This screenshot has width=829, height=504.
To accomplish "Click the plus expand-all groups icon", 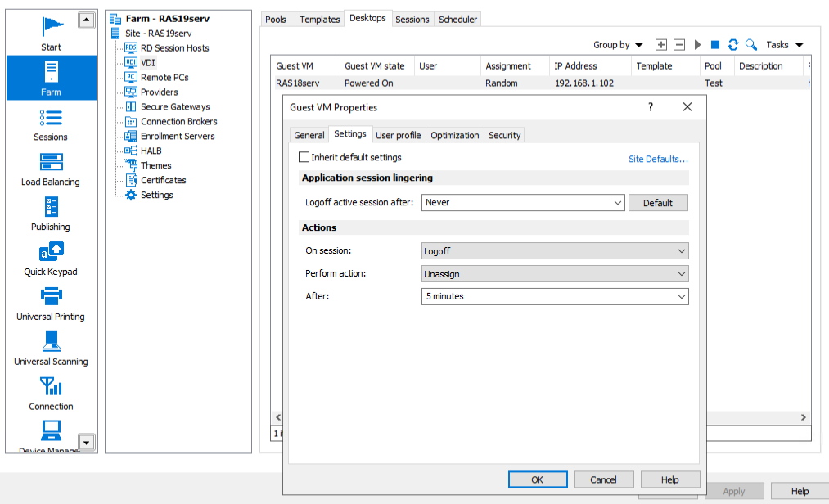I will point(661,45).
